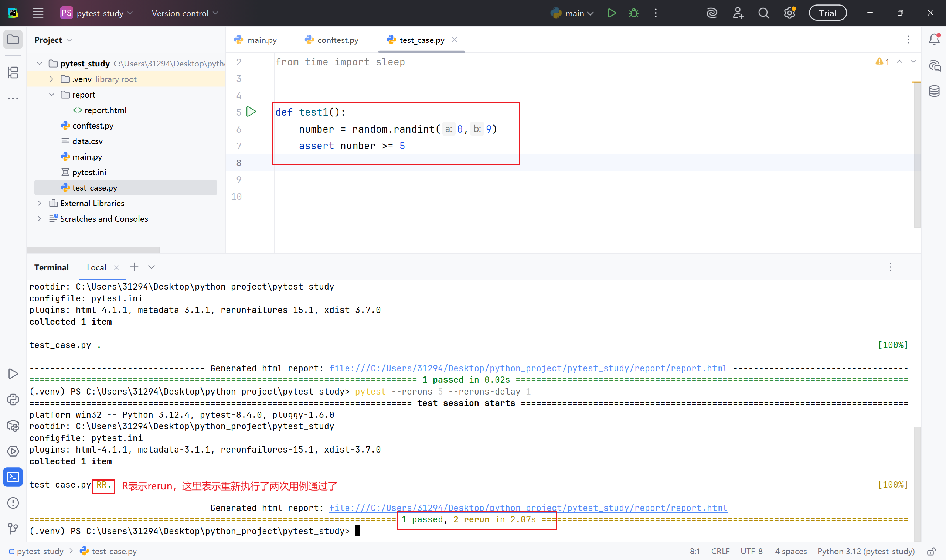946x560 pixels.
Task: Open the generated report.html link in the terminal
Action: [528, 368]
